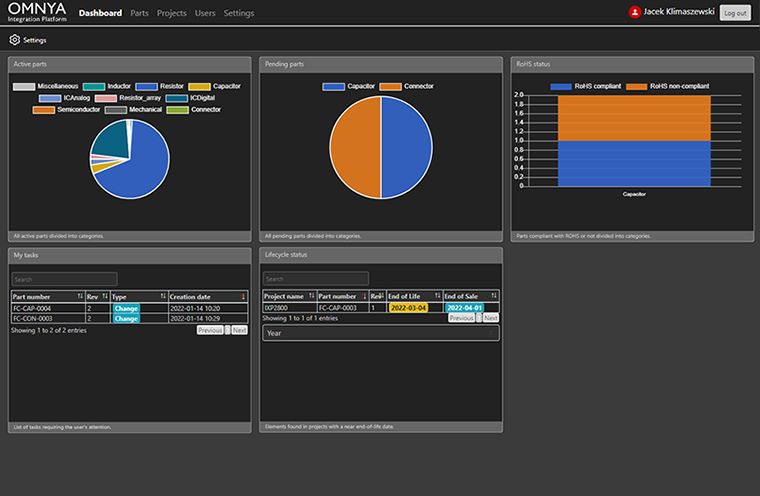Click the blue Capacitor half of pie
760x496 pixels.
click(407, 147)
